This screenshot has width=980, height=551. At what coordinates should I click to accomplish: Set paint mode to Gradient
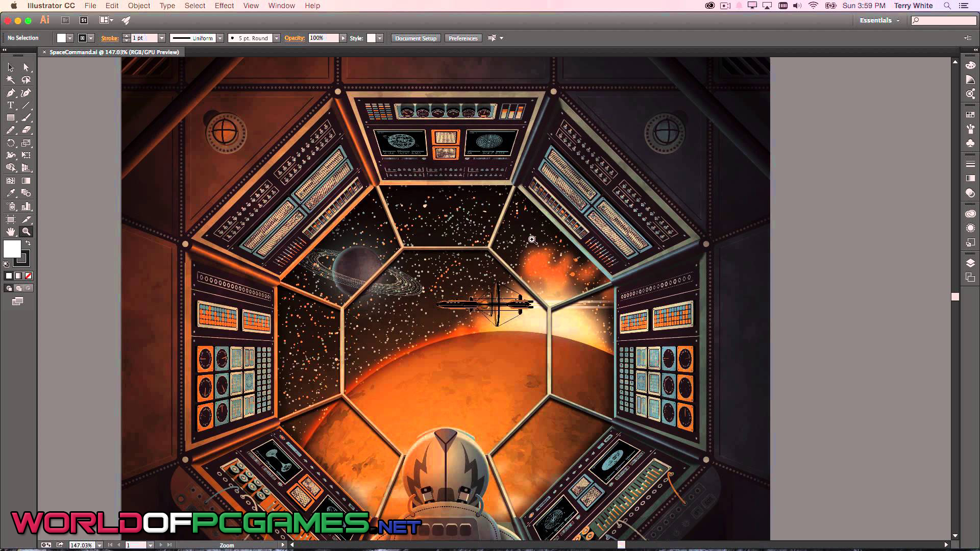(x=18, y=276)
